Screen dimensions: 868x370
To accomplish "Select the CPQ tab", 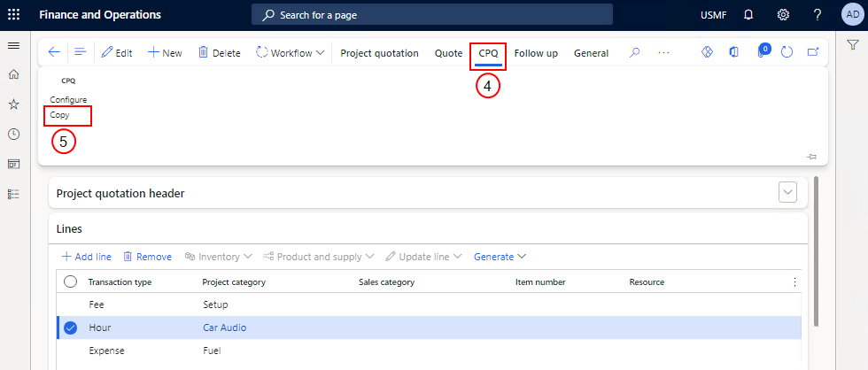I will 488,53.
